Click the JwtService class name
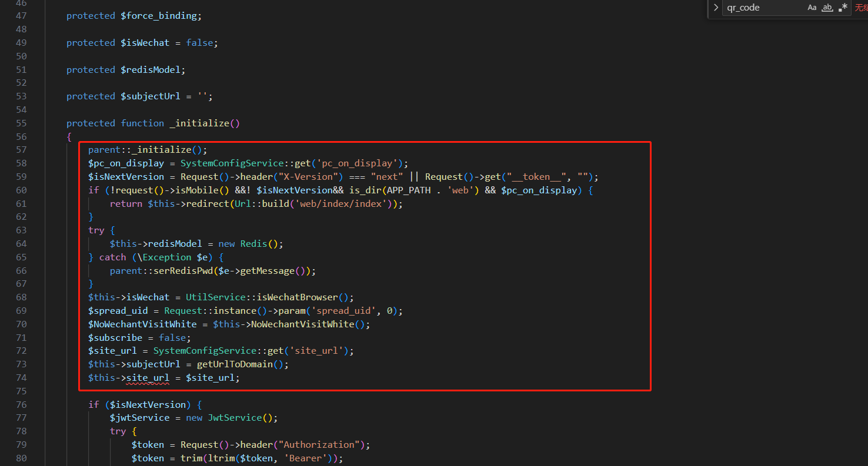 coord(234,418)
